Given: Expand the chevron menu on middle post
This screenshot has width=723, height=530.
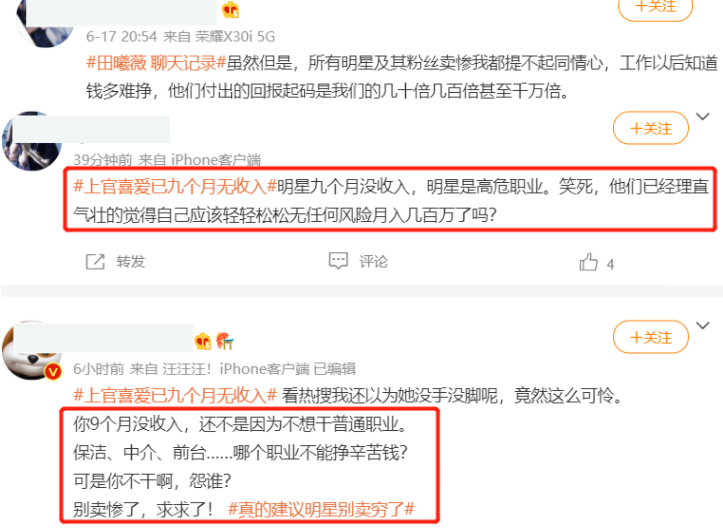Looking at the screenshot, I should point(702,117).
